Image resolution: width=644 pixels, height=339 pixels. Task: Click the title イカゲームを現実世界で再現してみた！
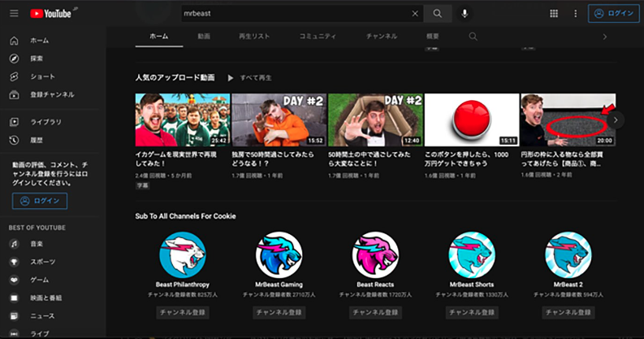click(x=176, y=159)
